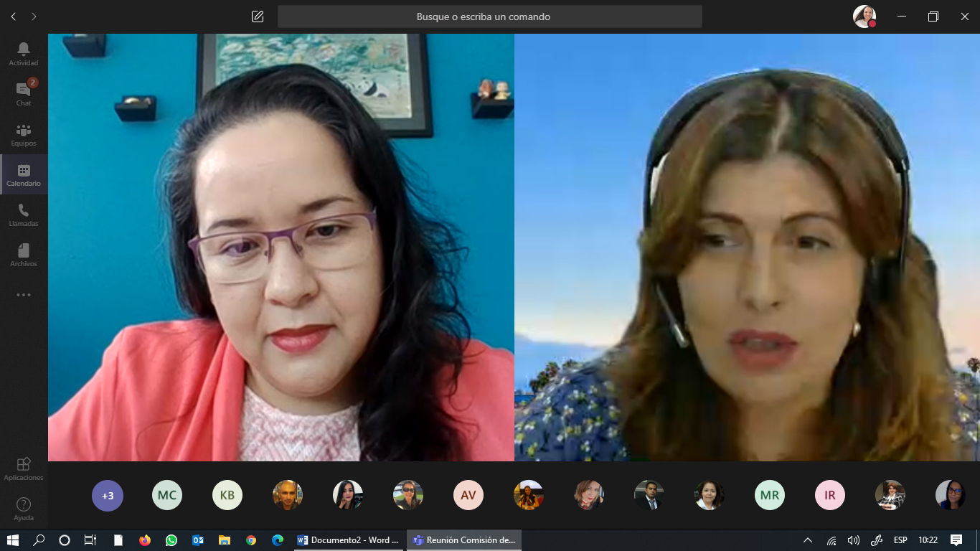Go to the Equipos section

[x=24, y=134]
